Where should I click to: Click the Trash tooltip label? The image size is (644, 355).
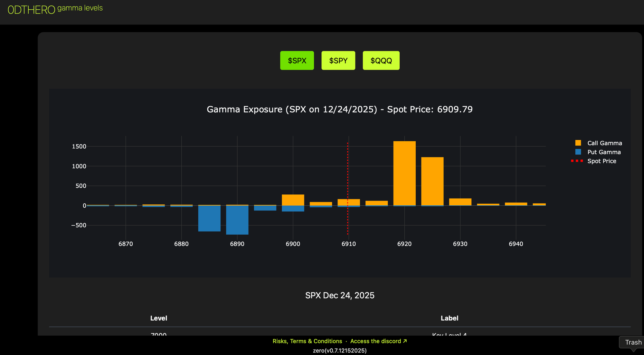tap(633, 342)
